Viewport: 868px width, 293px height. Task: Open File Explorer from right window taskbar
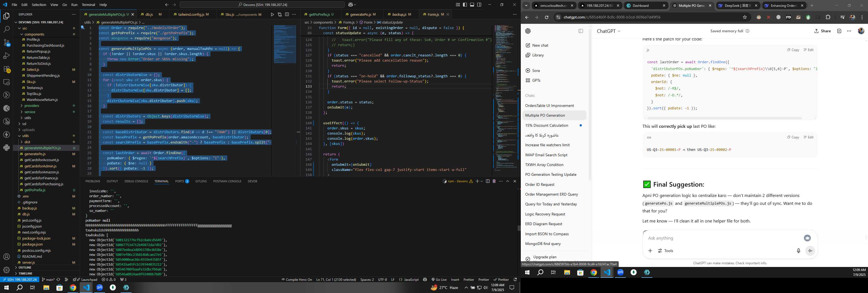567,272
